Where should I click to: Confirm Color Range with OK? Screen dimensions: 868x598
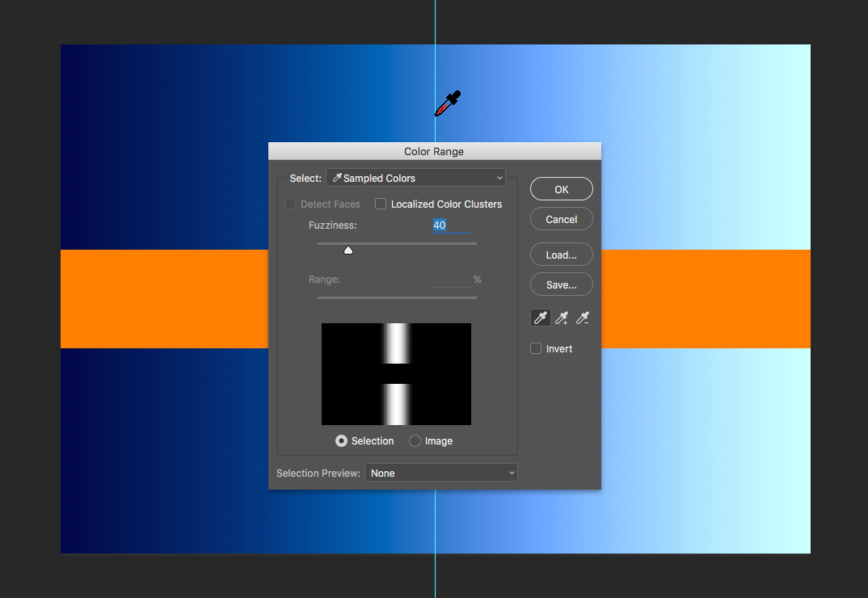(x=562, y=189)
